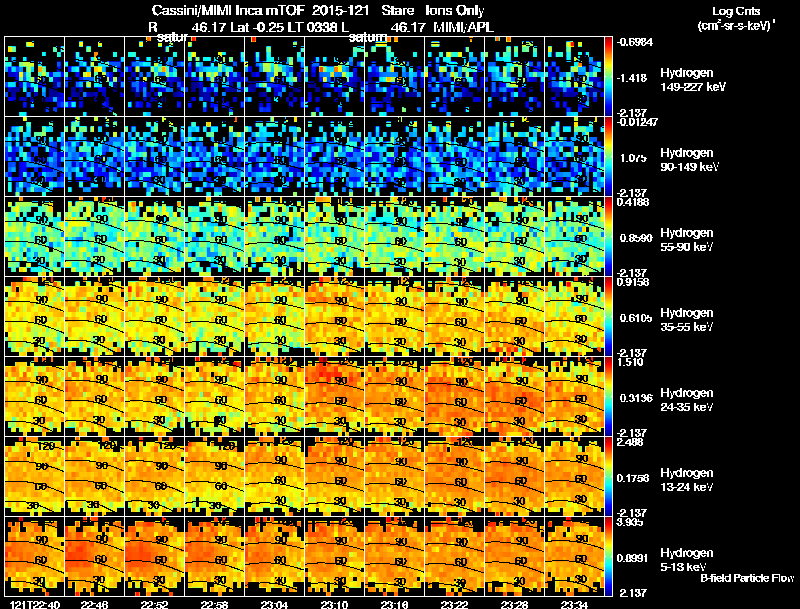The image size is (800, 609).
Task: Select the 'Hydrogen 13-24 keV' row label
Action: [687, 480]
